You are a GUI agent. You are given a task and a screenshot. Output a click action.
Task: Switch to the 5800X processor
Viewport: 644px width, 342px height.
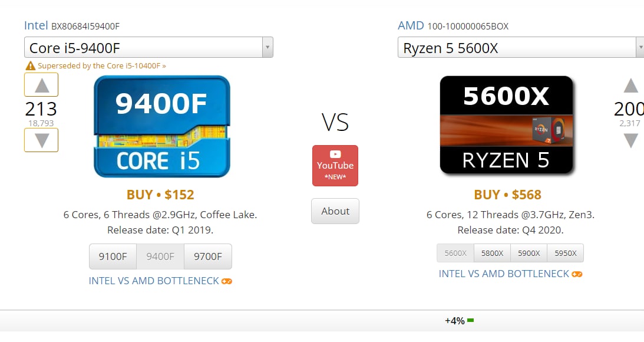(492, 253)
